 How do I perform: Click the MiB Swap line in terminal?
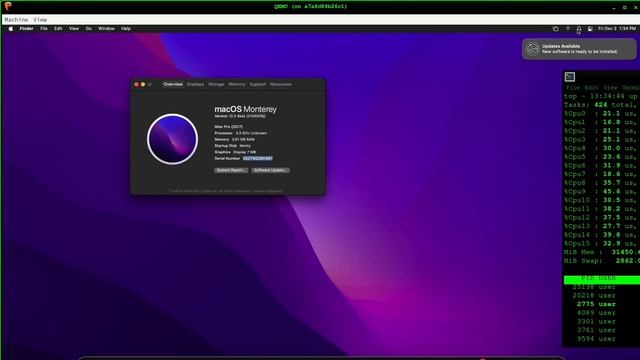point(602,261)
